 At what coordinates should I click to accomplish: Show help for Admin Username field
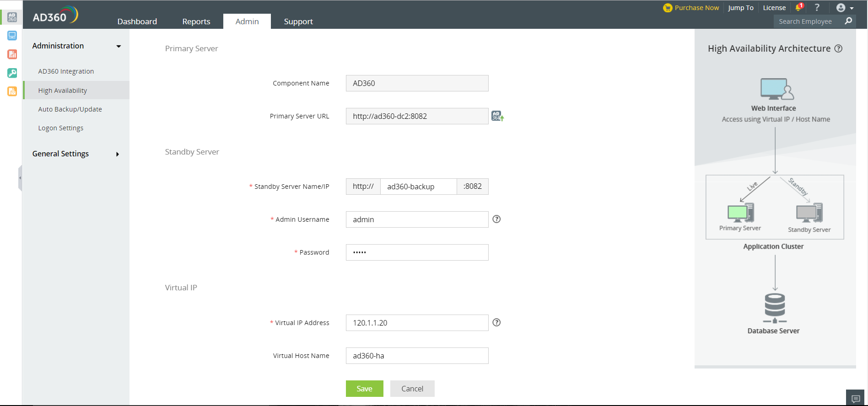pos(496,219)
